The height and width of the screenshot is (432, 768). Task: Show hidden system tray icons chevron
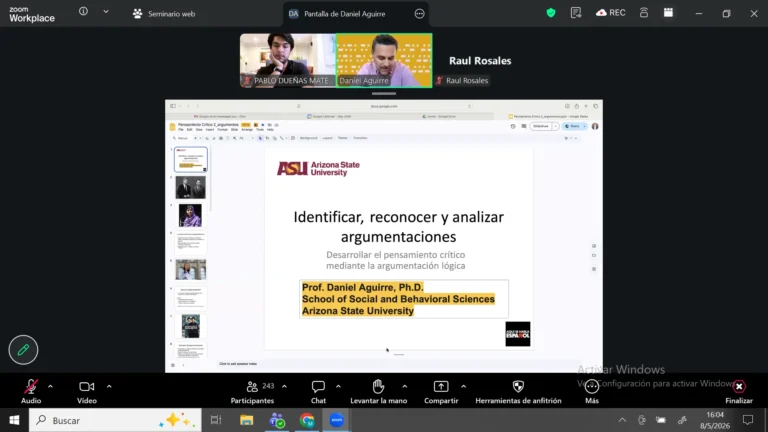coord(622,420)
